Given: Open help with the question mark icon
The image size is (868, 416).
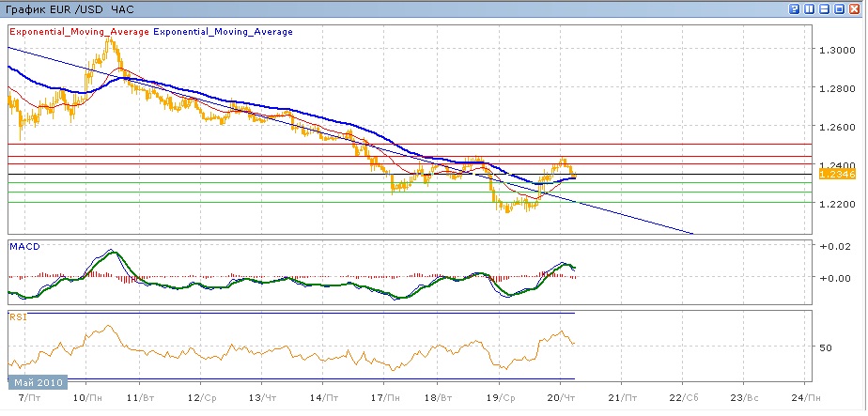Looking at the screenshot, I should [x=796, y=9].
